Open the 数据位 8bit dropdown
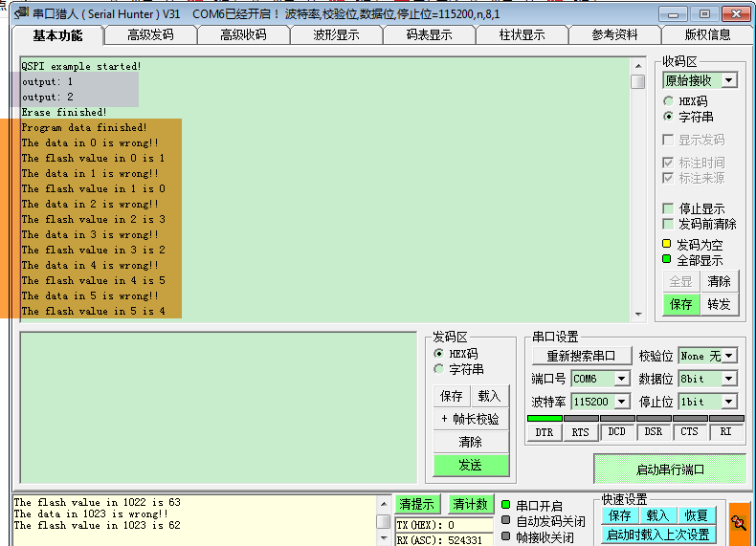 729,379
